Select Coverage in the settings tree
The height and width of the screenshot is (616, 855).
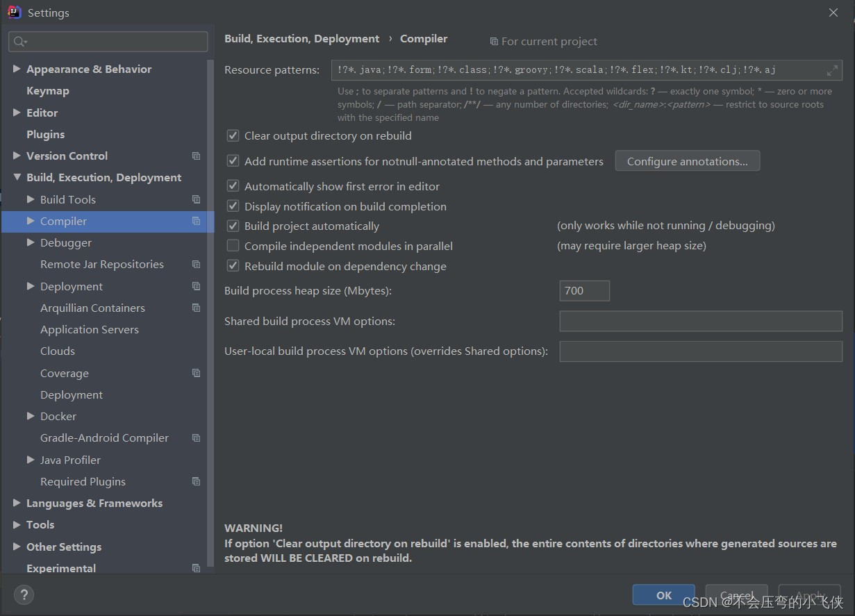(65, 374)
